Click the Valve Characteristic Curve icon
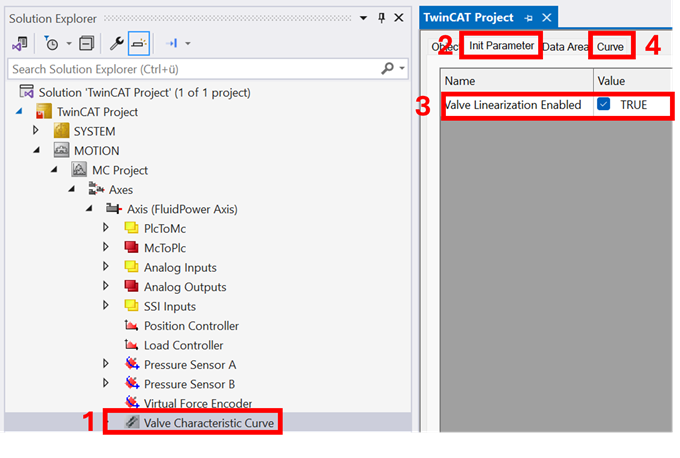Image resolution: width=680 pixels, height=458 pixels. [132, 422]
